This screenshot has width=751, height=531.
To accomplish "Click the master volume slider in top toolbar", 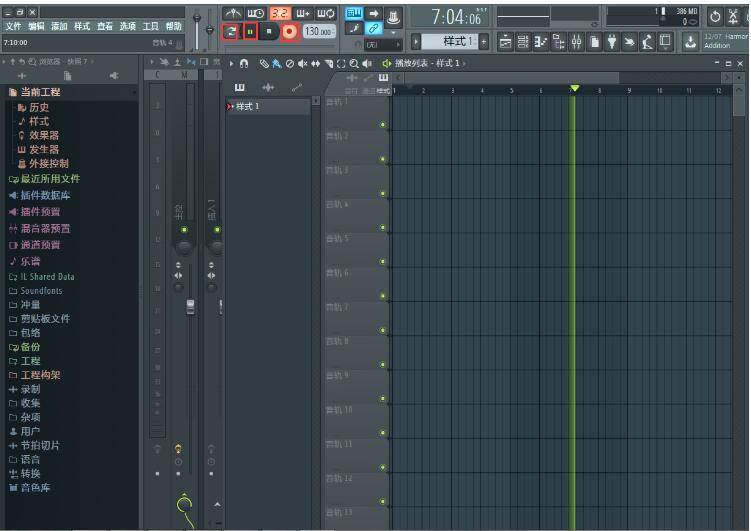I will (197, 30).
